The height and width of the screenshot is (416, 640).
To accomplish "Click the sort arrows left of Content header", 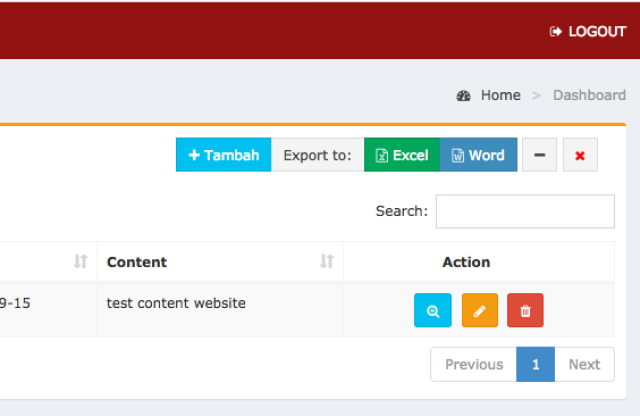I will click(81, 262).
